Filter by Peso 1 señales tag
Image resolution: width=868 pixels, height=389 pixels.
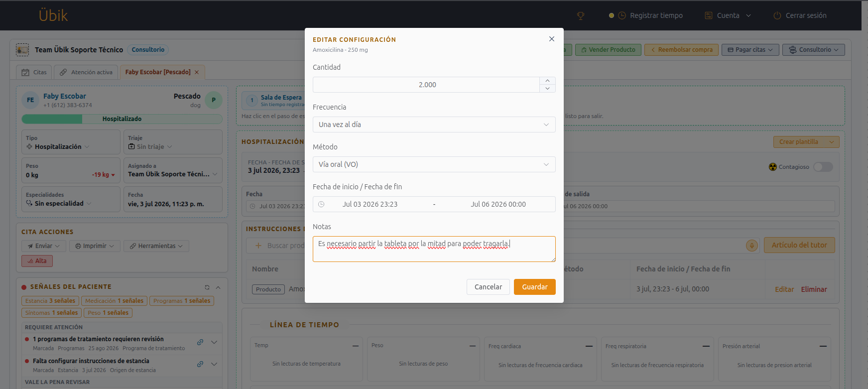coord(108,313)
